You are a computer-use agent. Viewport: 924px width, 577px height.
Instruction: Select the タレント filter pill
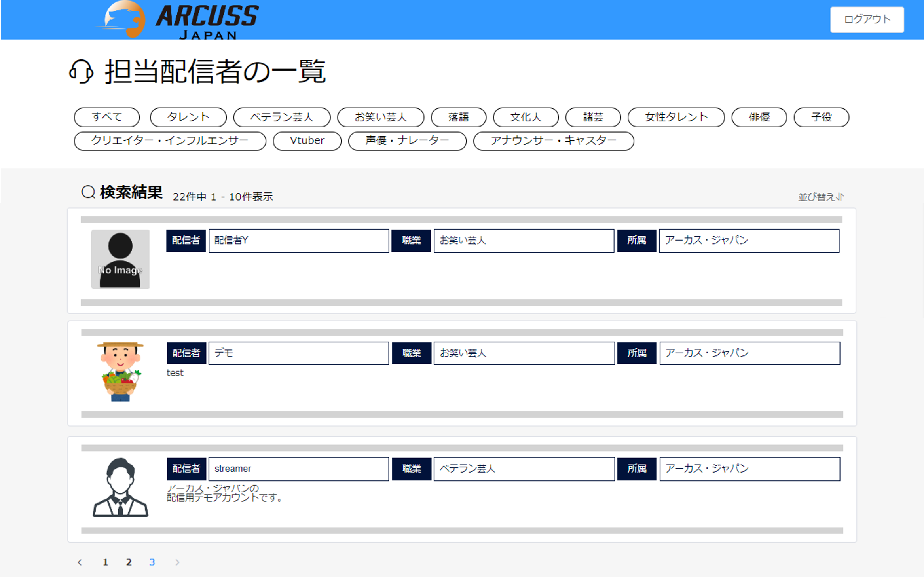coord(188,117)
